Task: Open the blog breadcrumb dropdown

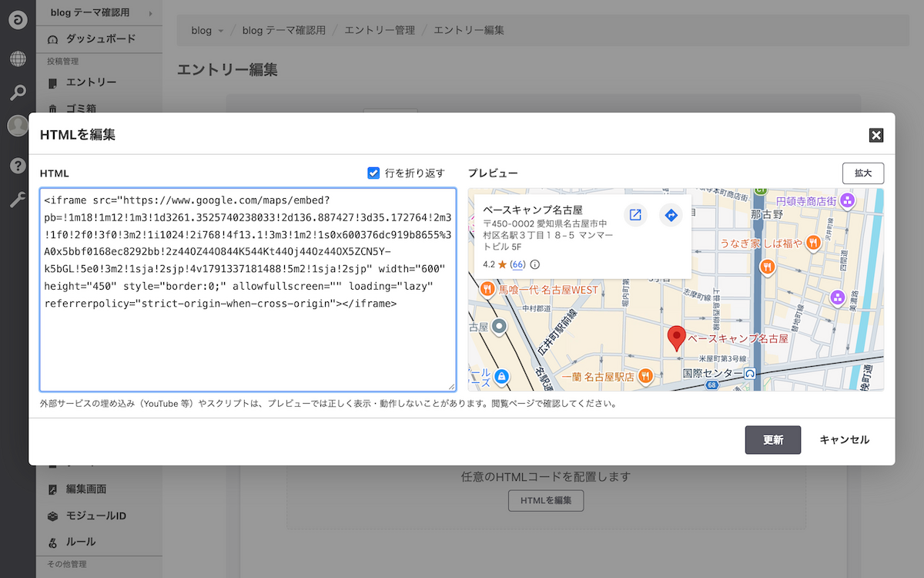Action: tap(208, 30)
